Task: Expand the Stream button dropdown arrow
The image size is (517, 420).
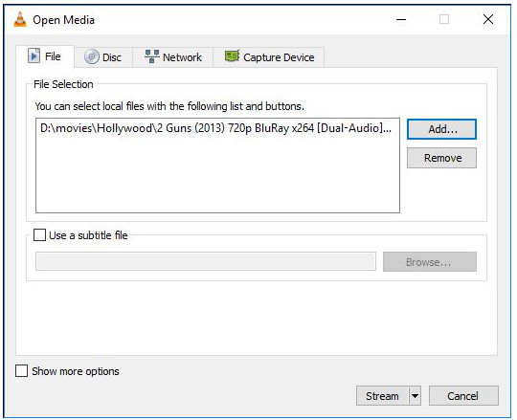Action: click(416, 396)
